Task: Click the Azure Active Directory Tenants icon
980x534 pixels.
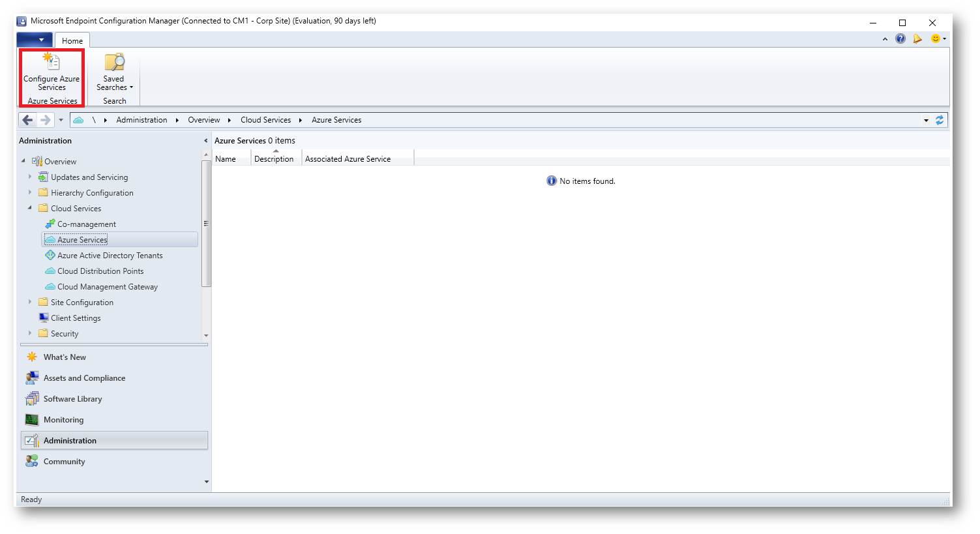Action: coord(50,255)
